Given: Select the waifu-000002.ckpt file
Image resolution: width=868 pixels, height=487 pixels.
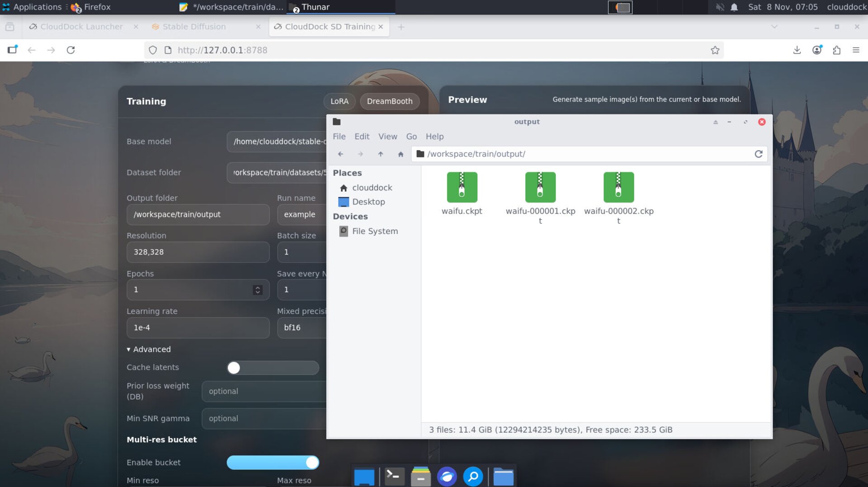Looking at the screenshot, I should tap(618, 187).
